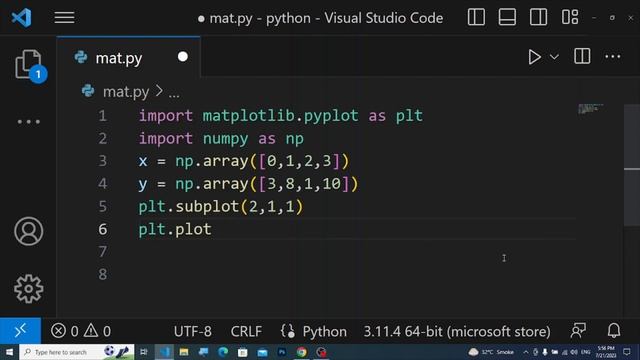Image resolution: width=640 pixels, height=360 pixels.
Task: Toggle the Primary Side Bar layout icon
Action: coord(476,18)
